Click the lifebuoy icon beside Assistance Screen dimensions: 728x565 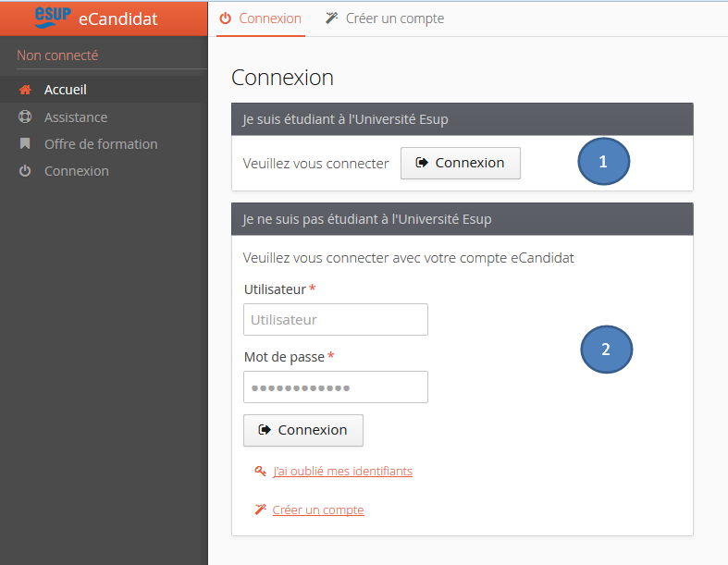[x=25, y=117]
